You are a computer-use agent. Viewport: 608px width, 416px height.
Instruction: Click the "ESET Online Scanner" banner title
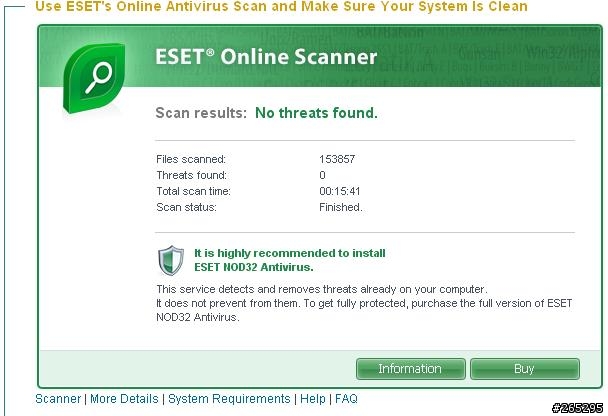266,57
